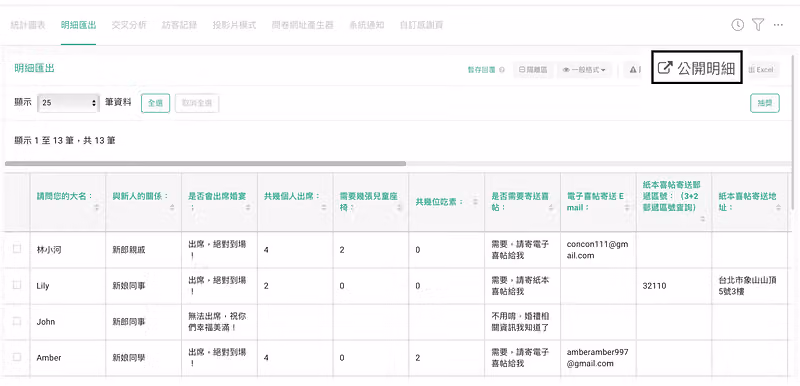Image resolution: width=800 pixels, height=386 pixels.
Task: Open the 暫存回覆 link
Action: (x=482, y=70)
